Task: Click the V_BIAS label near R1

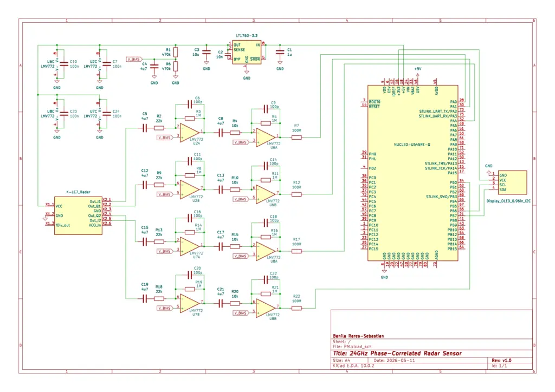Action: tap(134, 60)
